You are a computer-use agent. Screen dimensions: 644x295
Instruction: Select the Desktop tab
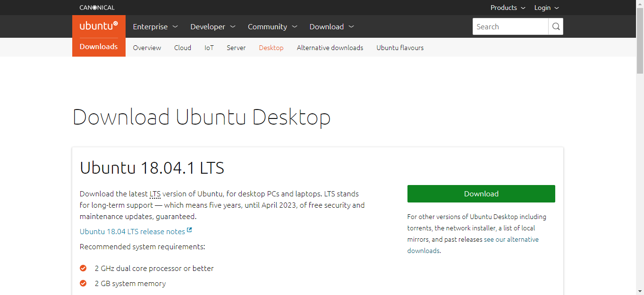[271, 48]
